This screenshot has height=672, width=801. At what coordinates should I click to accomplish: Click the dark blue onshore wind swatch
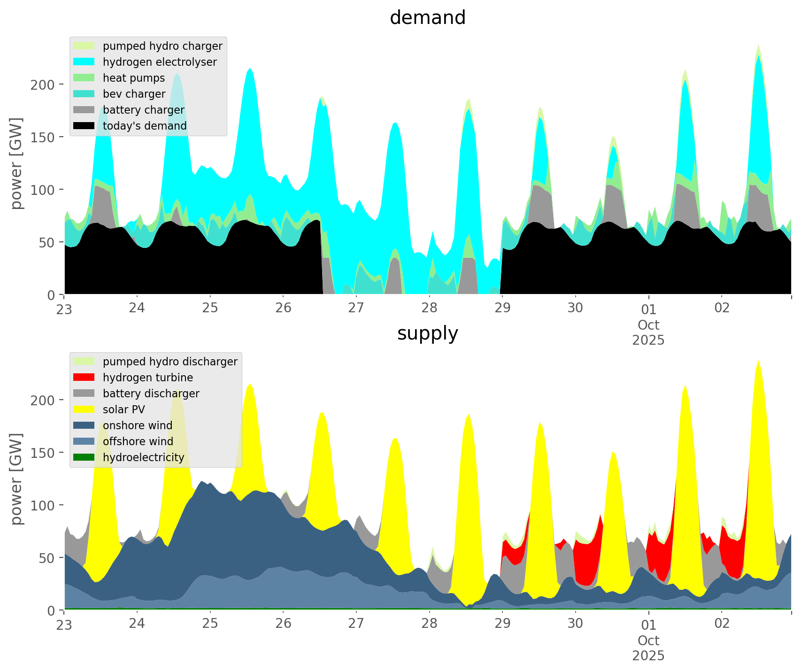(85, 425)
